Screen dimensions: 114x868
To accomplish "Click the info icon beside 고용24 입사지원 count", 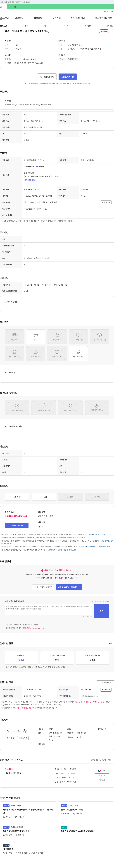I will tap(99, 655).
